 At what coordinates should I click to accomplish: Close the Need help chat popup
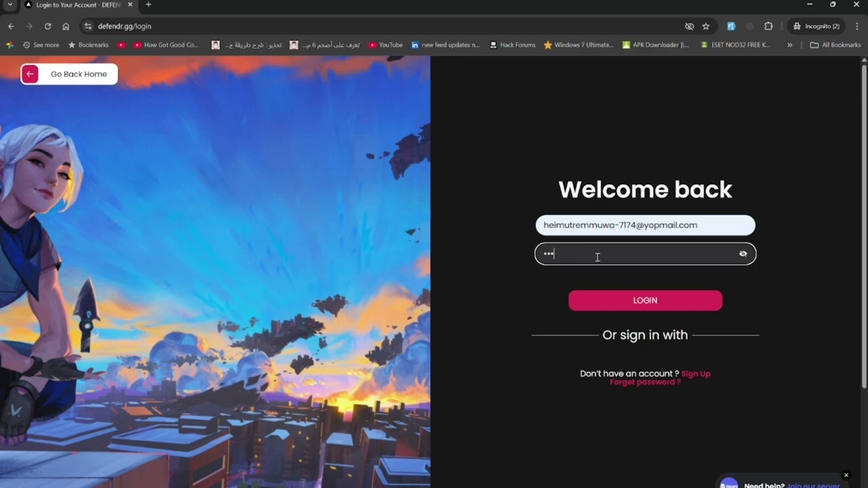(x=846, y=475)
